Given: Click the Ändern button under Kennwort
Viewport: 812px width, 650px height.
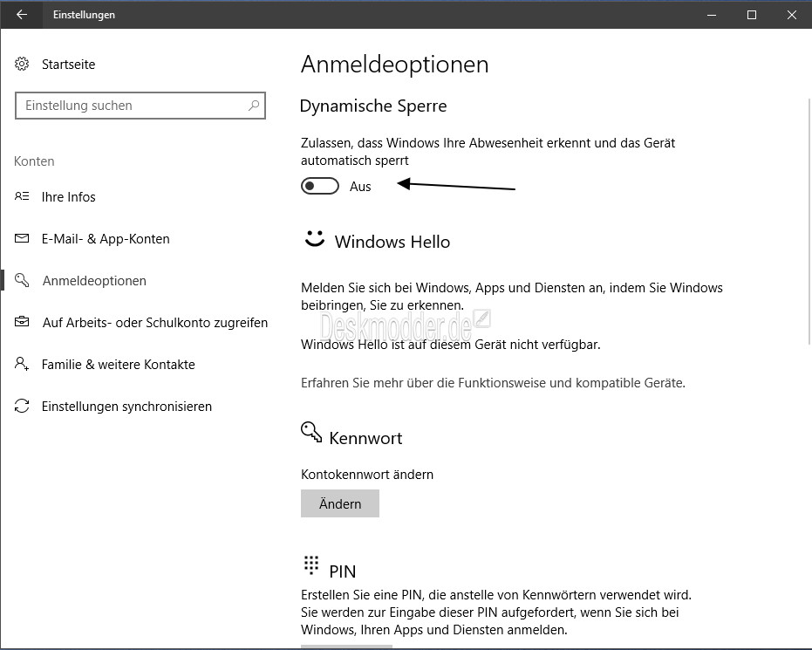Looking at the screenshot, I should (340, 503).
